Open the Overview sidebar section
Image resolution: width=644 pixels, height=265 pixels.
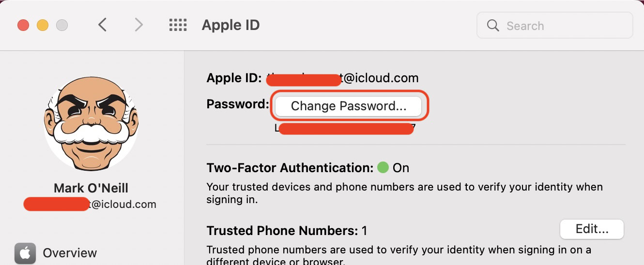[x=70, y=253]
